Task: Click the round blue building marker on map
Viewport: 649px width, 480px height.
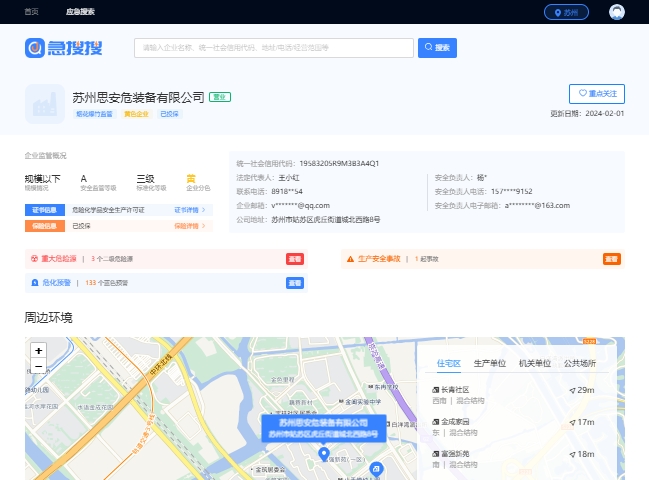Action: (376, 469)
